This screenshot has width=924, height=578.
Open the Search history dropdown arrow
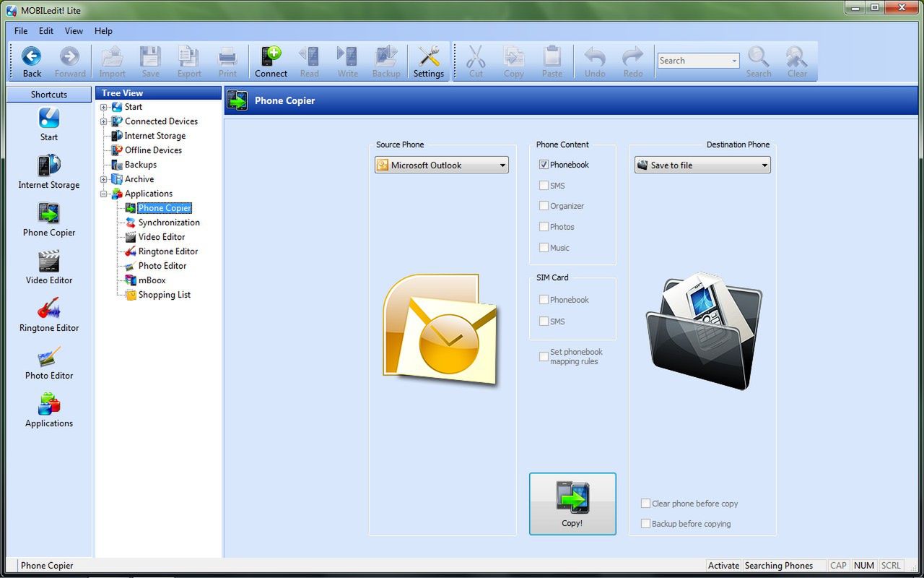click(734, 61)
